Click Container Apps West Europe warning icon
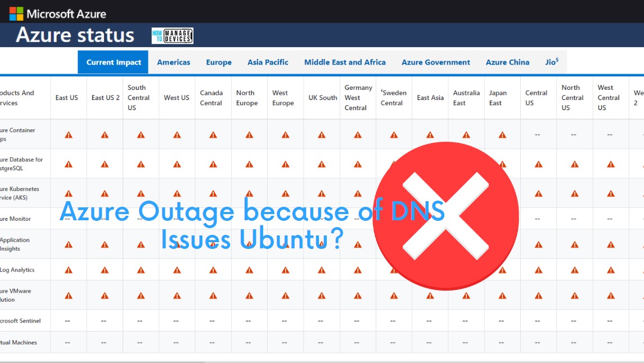 (286, 135)
